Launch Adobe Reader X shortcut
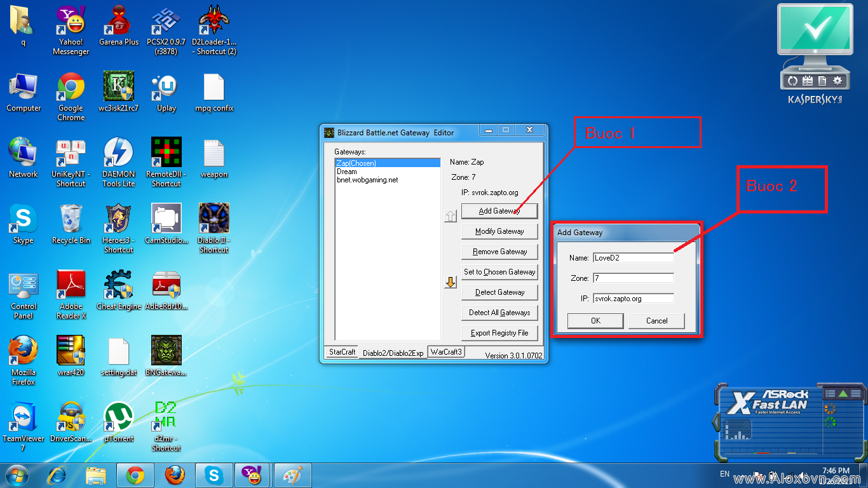Image resolution: width=868 pixels, height=488 pixels. pos(71,295)
